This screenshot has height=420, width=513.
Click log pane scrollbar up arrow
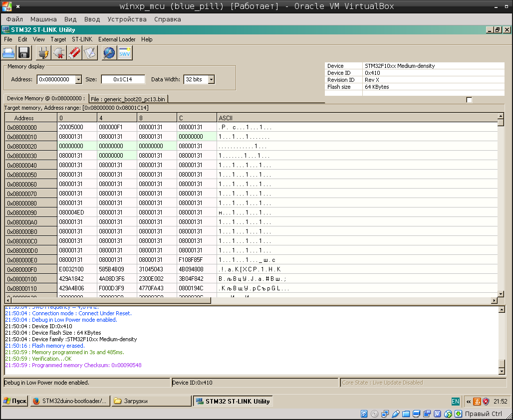tap(502, 309)
